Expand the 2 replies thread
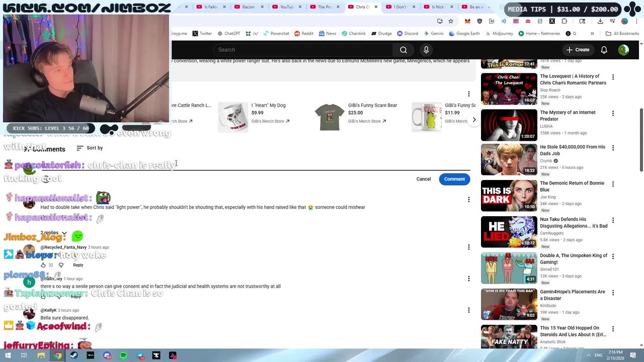This screenshot has width=644, height=362. pyautogui.click(x=54, y=233)
